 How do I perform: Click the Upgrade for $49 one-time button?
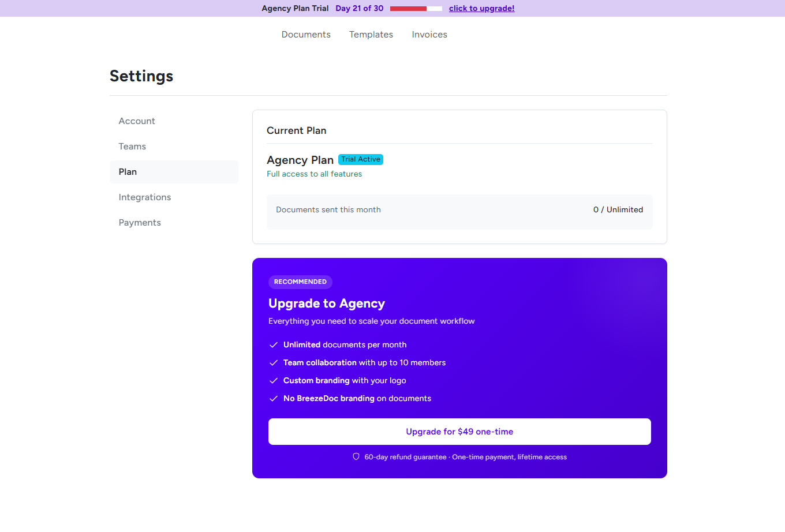(459, 431)
